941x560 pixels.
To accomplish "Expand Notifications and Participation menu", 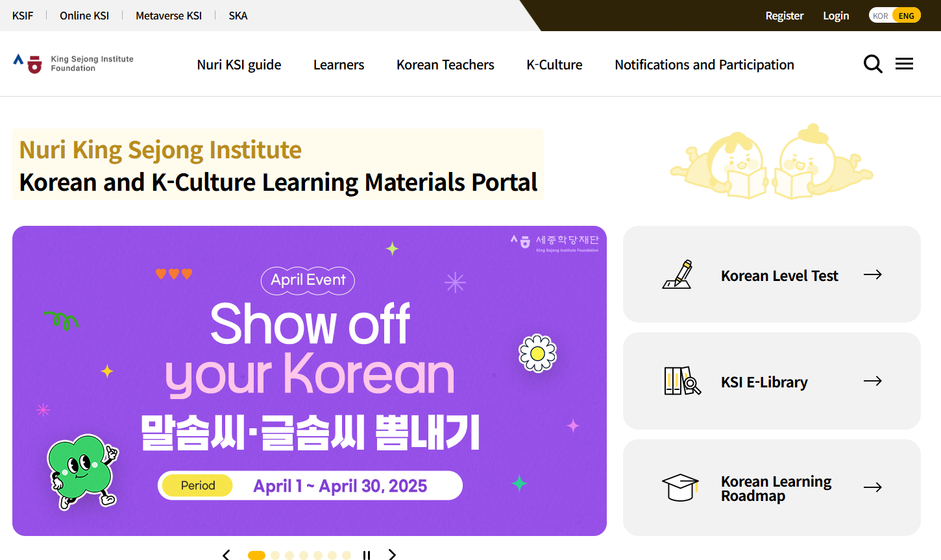I will point(704,65).
